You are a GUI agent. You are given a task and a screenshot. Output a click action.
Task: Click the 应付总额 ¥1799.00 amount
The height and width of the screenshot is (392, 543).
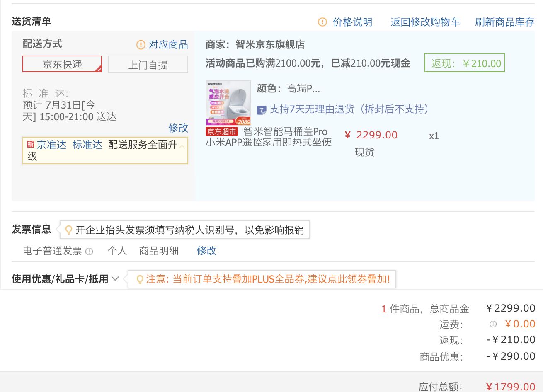coord(511,387)
